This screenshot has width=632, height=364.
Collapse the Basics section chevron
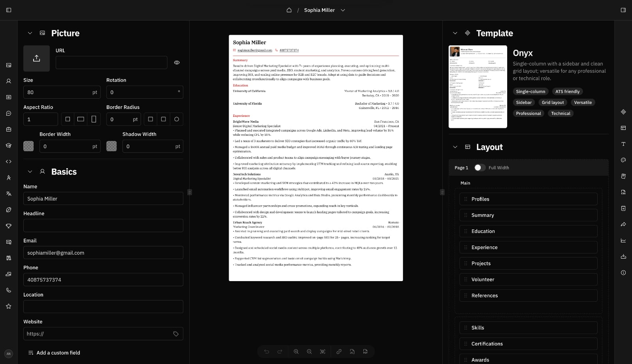click(x=30, y=172)
